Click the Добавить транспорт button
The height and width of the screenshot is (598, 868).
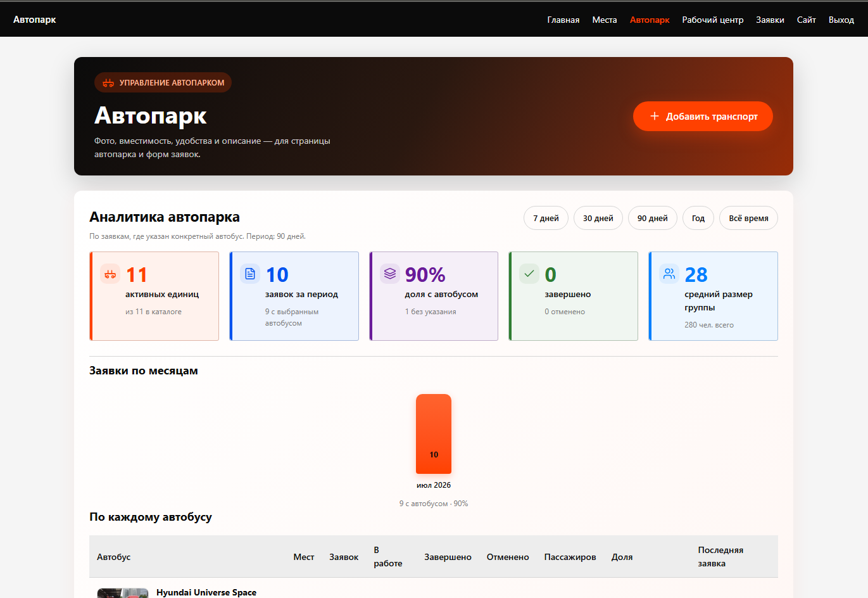coord(703,116)
